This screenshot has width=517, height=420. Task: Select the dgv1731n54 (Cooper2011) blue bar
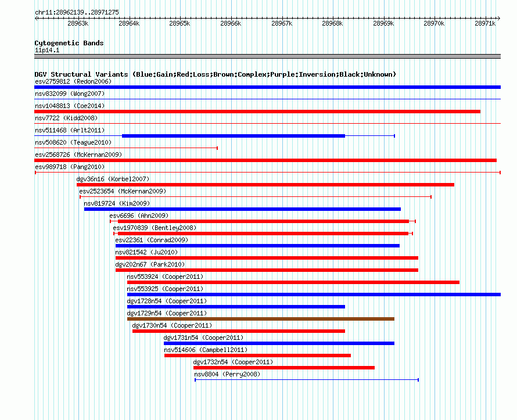[279, 343]
